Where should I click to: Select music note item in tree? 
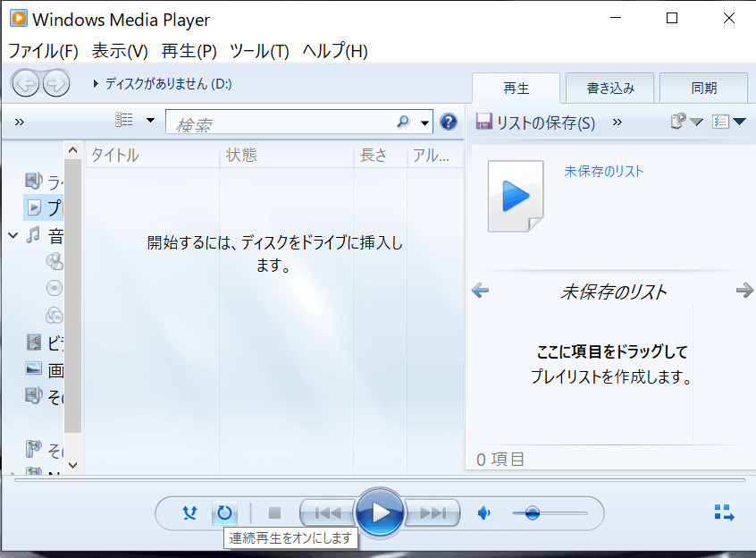(x=45, y=236)
